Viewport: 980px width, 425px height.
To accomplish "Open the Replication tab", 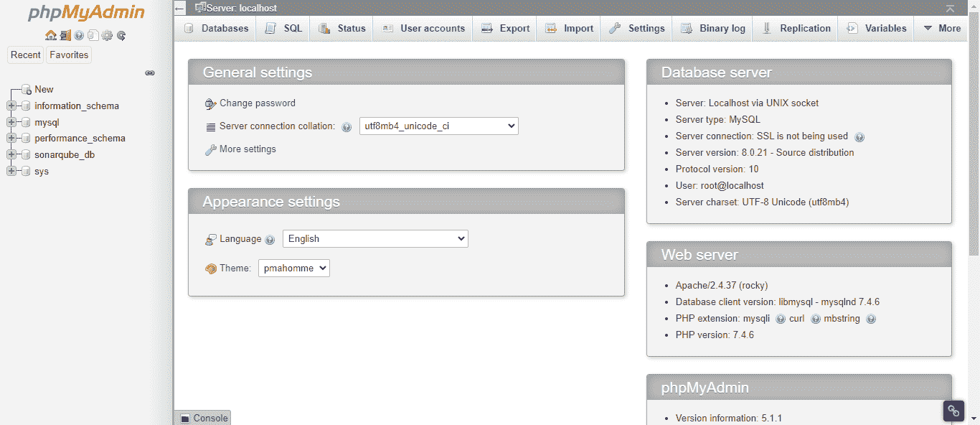I will point(796,28).
